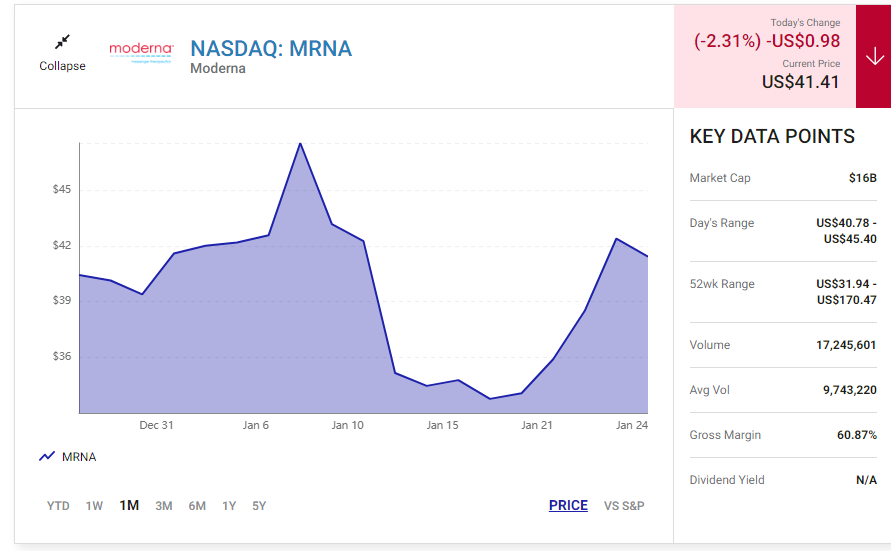Image resolution: width=891 pixels, height=551 pixels.
Task: Switch chart to 5Y range
Action: [259, 506]
